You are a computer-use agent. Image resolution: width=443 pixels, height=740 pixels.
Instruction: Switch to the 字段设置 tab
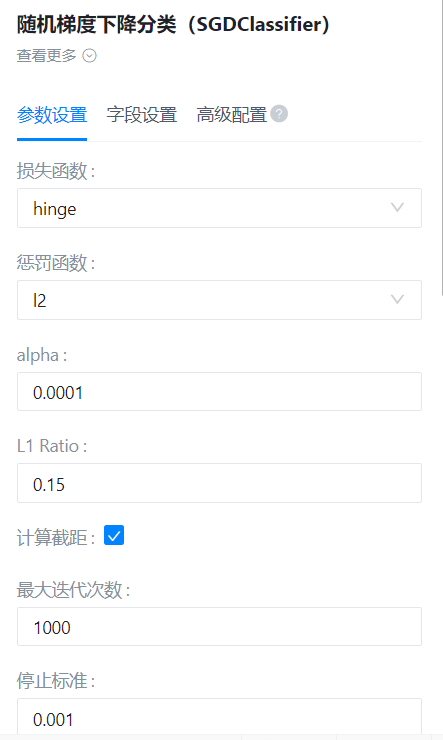pyautogui.click(x=142, y=115)
